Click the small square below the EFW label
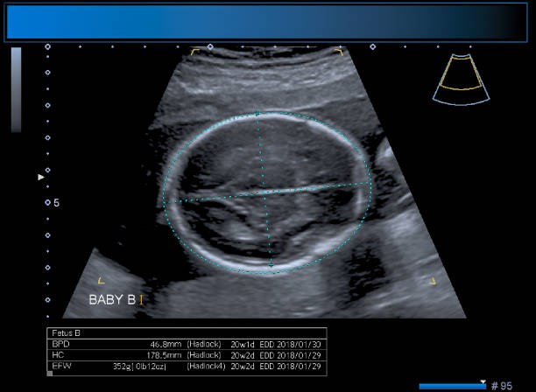This screenshot has height=392, width=536. [x=50, y=373]
